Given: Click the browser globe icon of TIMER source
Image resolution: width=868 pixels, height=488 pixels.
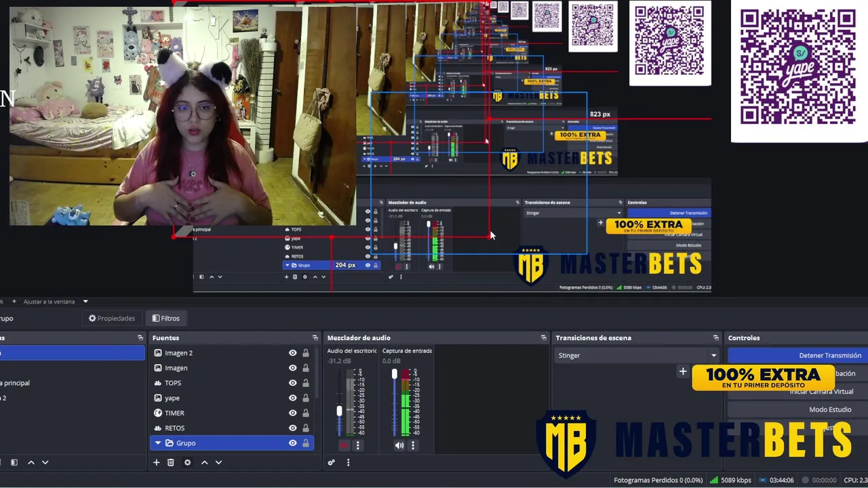Looking at the screenshot, I should tap(158, 413).
